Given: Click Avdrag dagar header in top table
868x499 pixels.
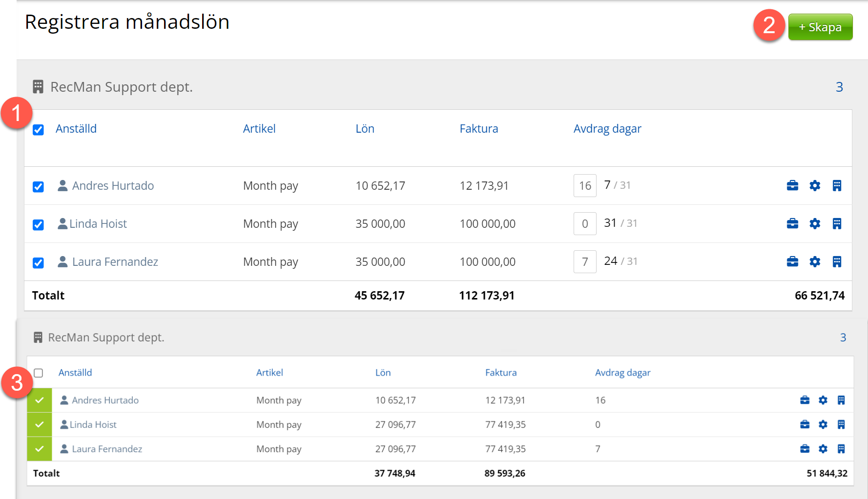Looking at the screenshot, I should (607, 129).
